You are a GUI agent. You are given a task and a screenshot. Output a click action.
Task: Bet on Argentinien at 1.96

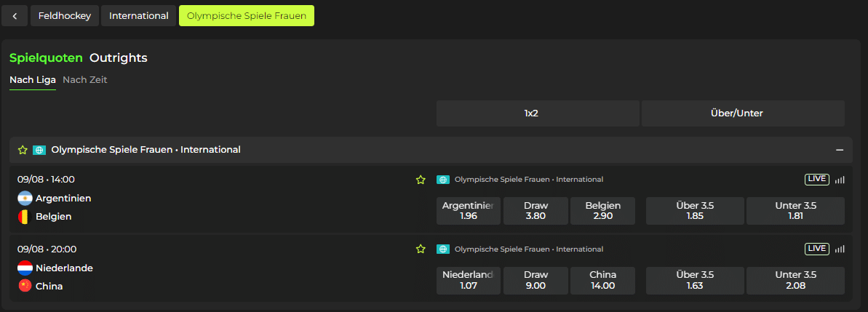tap(469, 211)
